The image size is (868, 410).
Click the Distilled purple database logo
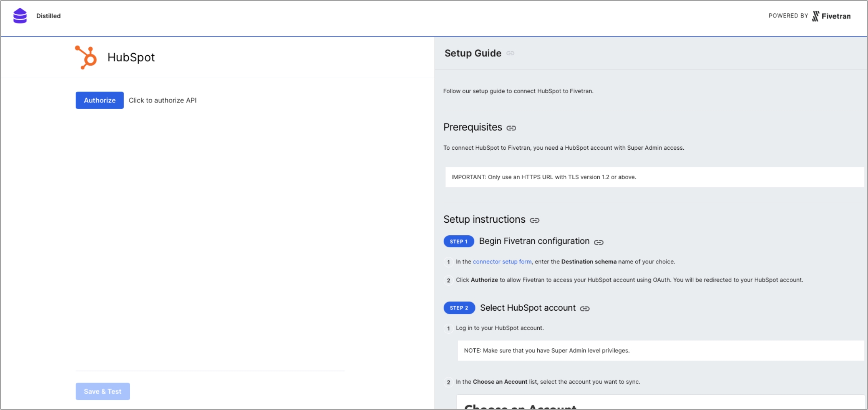[x=20, y=16]
